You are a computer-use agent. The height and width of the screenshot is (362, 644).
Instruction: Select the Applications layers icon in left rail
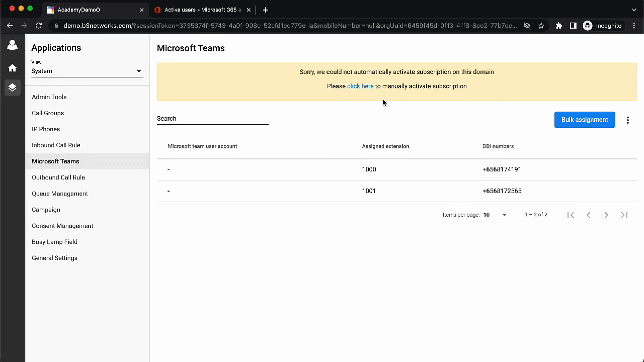coord(12,87)
